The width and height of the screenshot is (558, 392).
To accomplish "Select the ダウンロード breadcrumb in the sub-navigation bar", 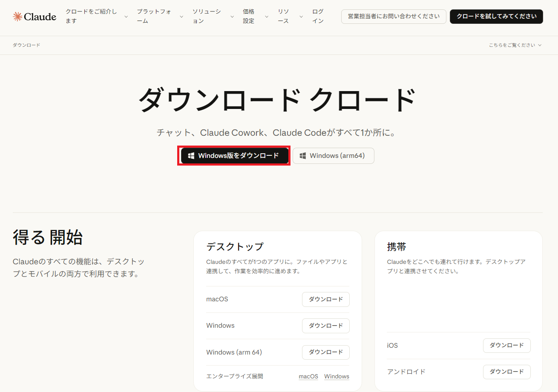I will [x=26, y=45].
